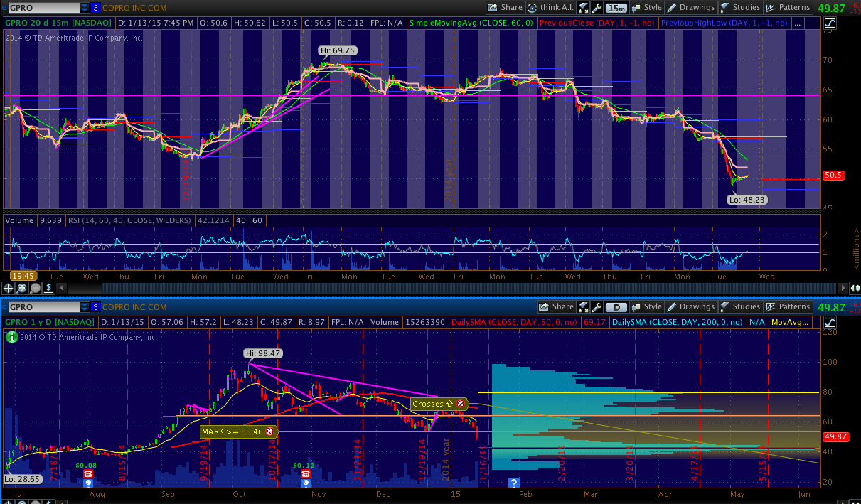Open chart settings wrench in top chart

pyautogui.click(x=597, y=8)
